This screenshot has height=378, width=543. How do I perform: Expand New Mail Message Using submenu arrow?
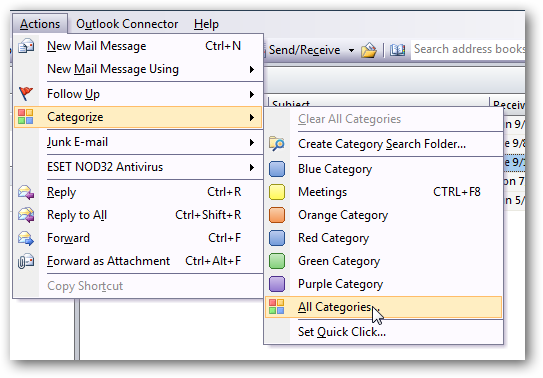click(252, 70)
